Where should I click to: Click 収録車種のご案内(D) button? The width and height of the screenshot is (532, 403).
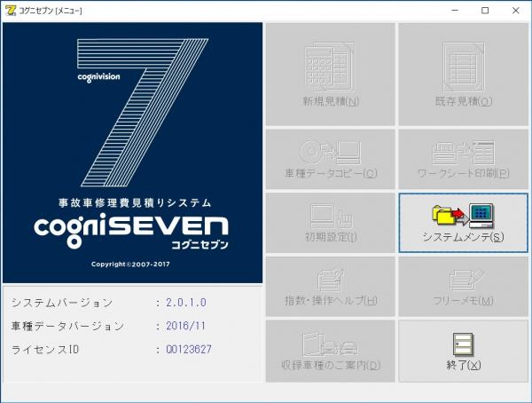click(x=330, y=351)
